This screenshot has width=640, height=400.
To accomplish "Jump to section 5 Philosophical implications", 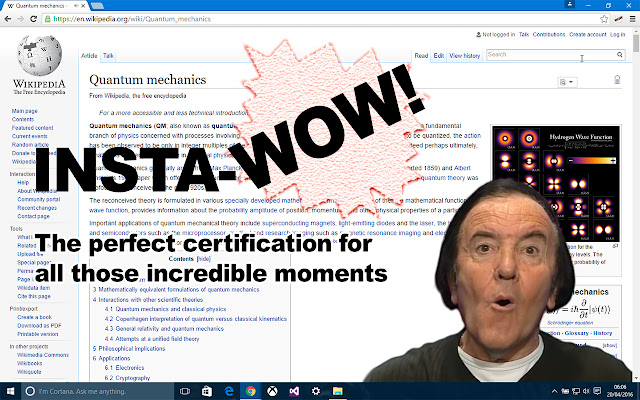I will coord(129,348).
